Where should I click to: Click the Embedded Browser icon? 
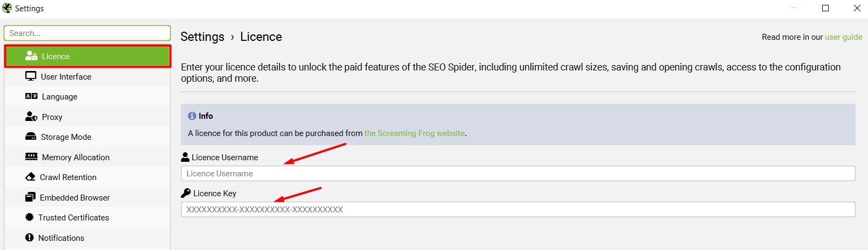click(30, 197)
